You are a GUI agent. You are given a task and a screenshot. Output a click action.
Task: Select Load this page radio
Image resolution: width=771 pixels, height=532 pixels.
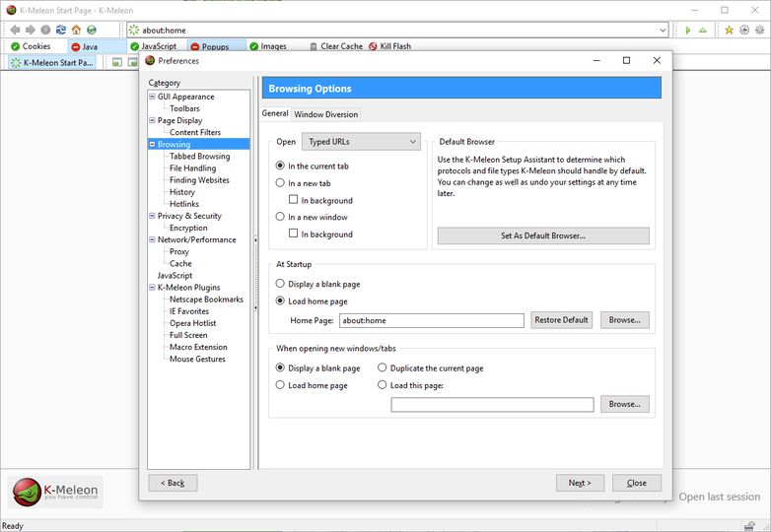click(383, 384)
